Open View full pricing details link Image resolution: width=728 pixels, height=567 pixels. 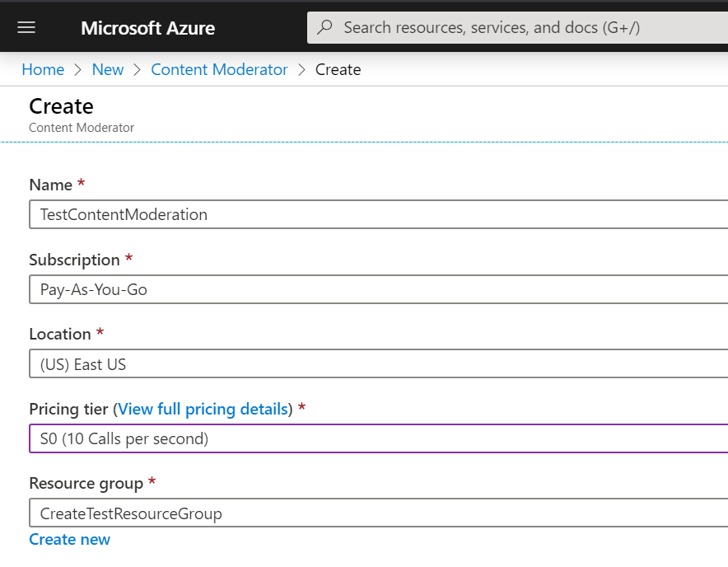coord(203,409)
